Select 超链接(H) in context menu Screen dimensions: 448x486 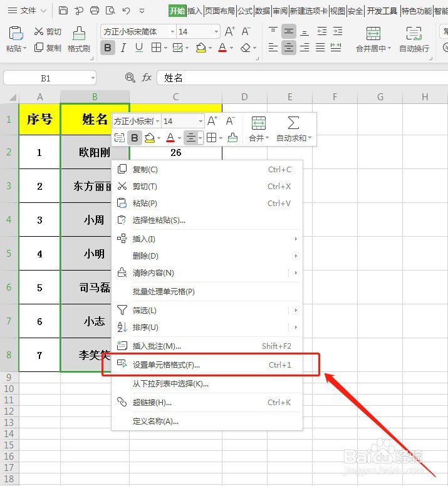(x=207, y=402)
